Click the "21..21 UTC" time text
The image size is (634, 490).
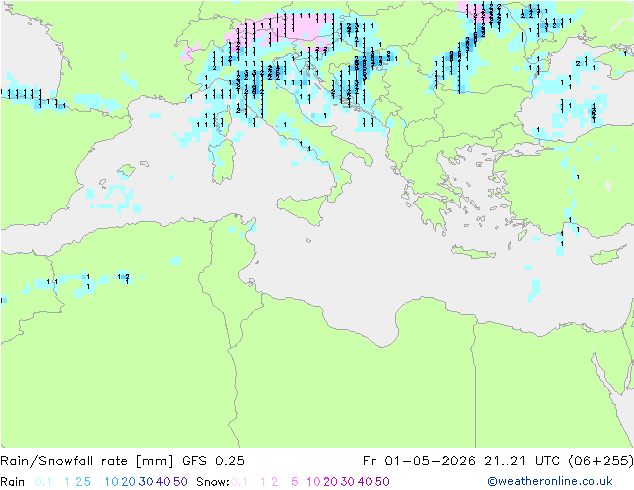(x=523, y=461)
